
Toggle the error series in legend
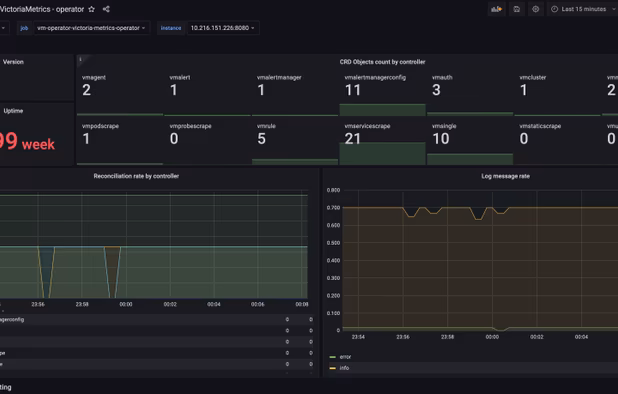coord(345,357)
